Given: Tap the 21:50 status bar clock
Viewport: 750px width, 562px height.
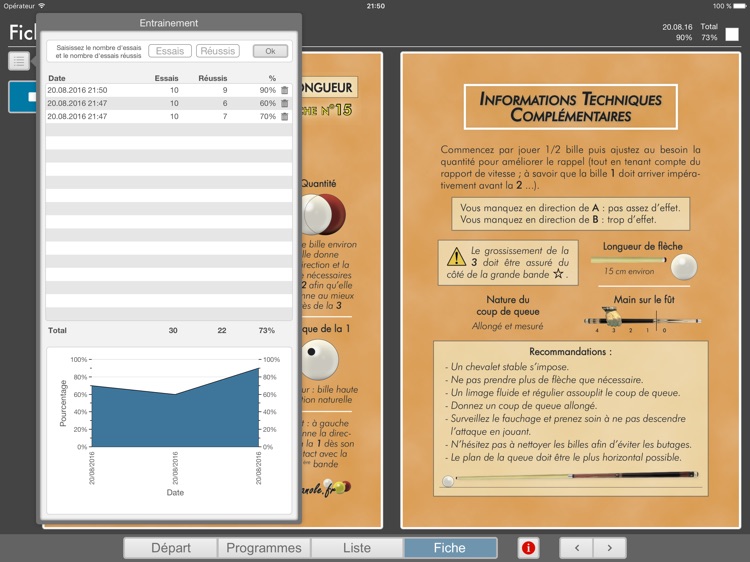Looking at the screenshot, I should pyautogui.click(x=375, y=6).
